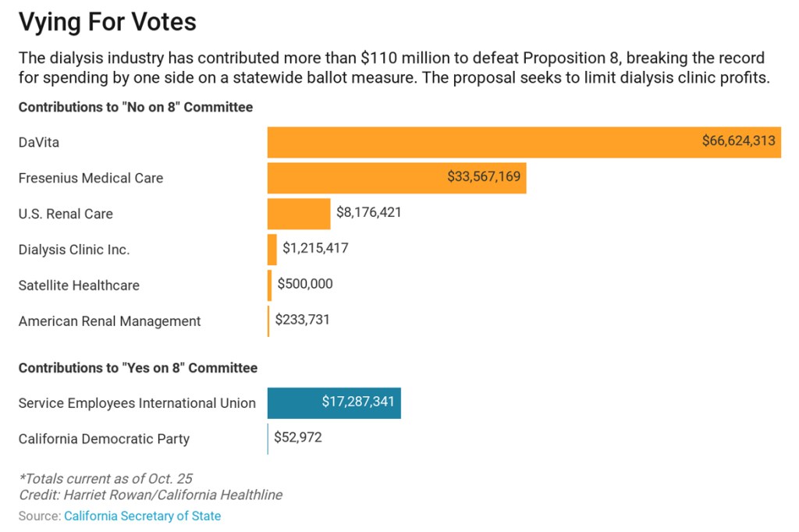The image size is (799, 532).
Task: Click the $66,624,313 value on DaVita bar
Action: pyautogui.click(x=738, y=141)
